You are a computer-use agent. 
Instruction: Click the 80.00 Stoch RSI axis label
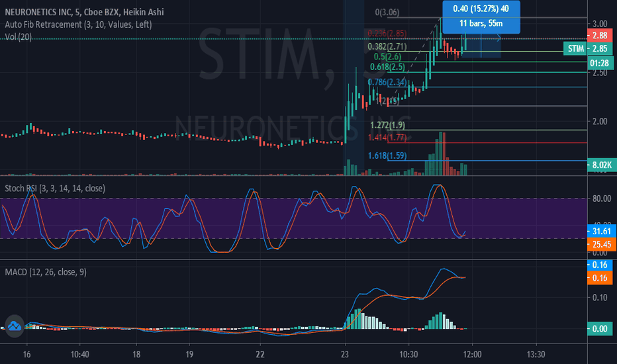[602, 199]
